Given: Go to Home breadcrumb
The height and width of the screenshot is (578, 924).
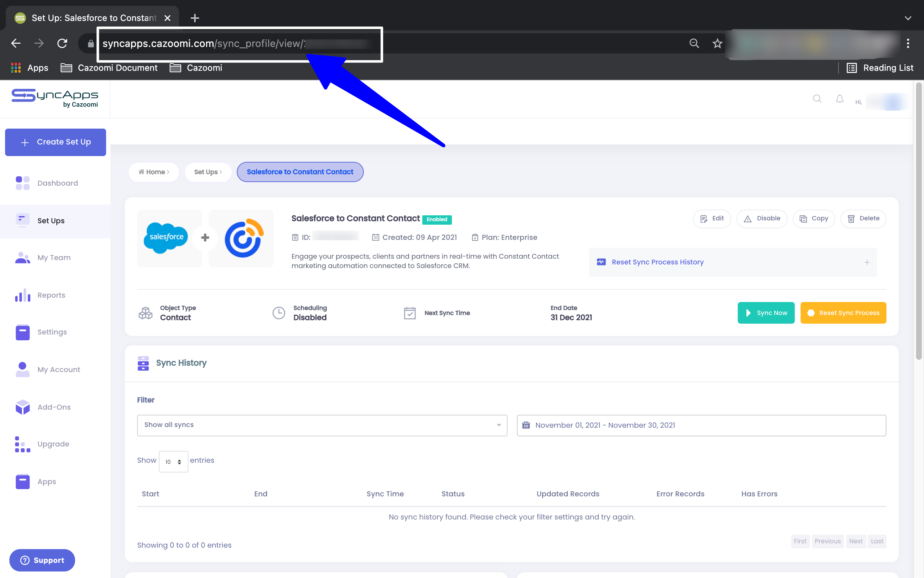Looking at the screenshot, I should tap(154, 172).
